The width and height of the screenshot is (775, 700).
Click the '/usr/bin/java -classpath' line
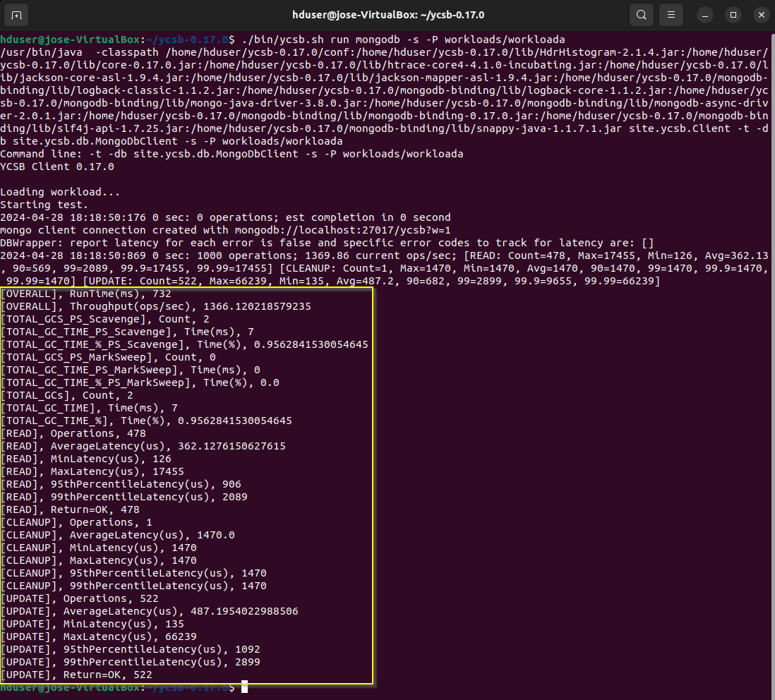pos(384,52)
